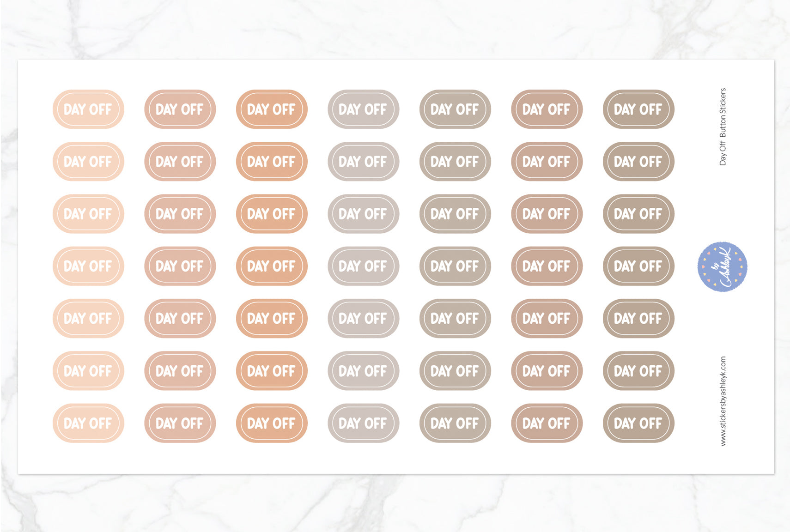Click the second-row light peach DAY OFF sticker

(88, 162)
